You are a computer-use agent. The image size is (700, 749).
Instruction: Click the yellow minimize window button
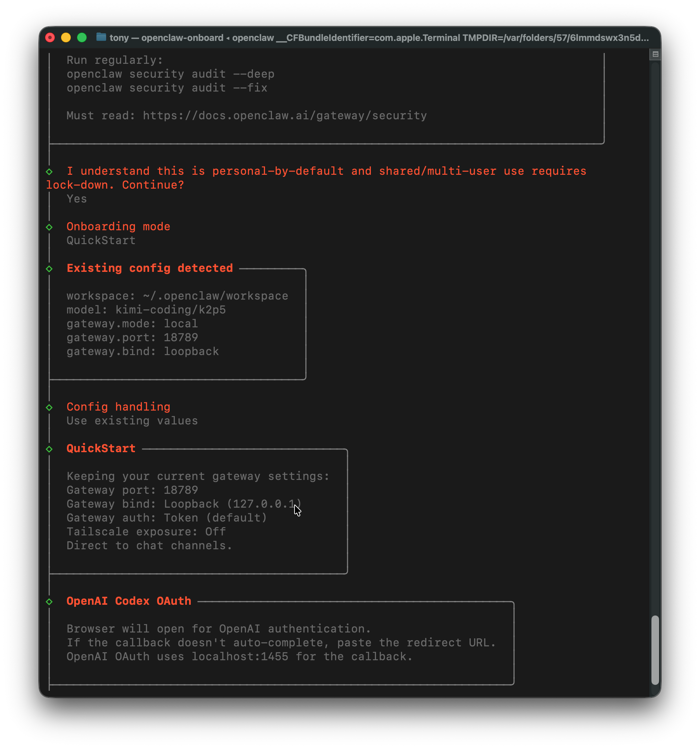(66, 38)
